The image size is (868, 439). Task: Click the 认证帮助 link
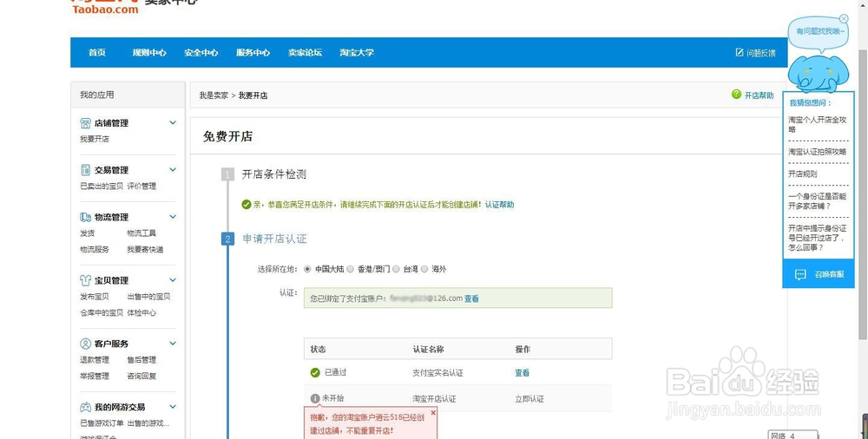point(499,204)
